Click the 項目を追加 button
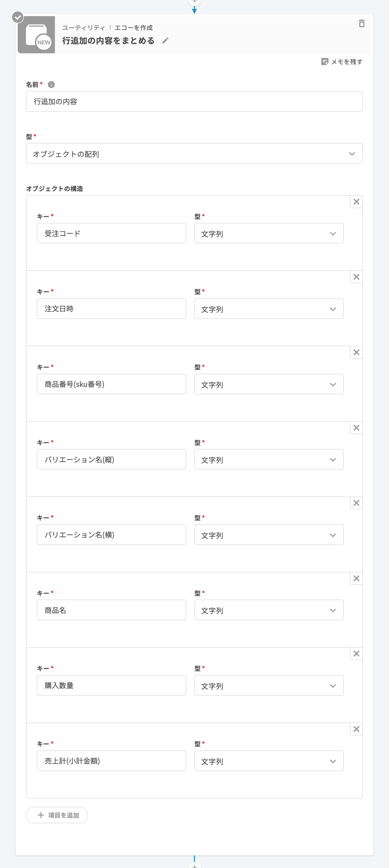Image resolution: width=389 pixels, height=868 pixels. tap(57, 815)
